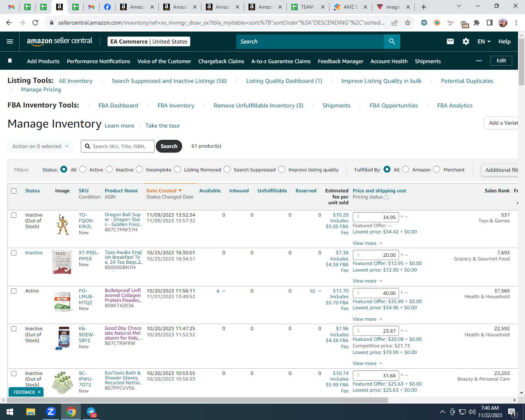Open Remove Unfulfillable Inventory (3) link
This screenshot has height=420, width=525.
click(258, 105)
